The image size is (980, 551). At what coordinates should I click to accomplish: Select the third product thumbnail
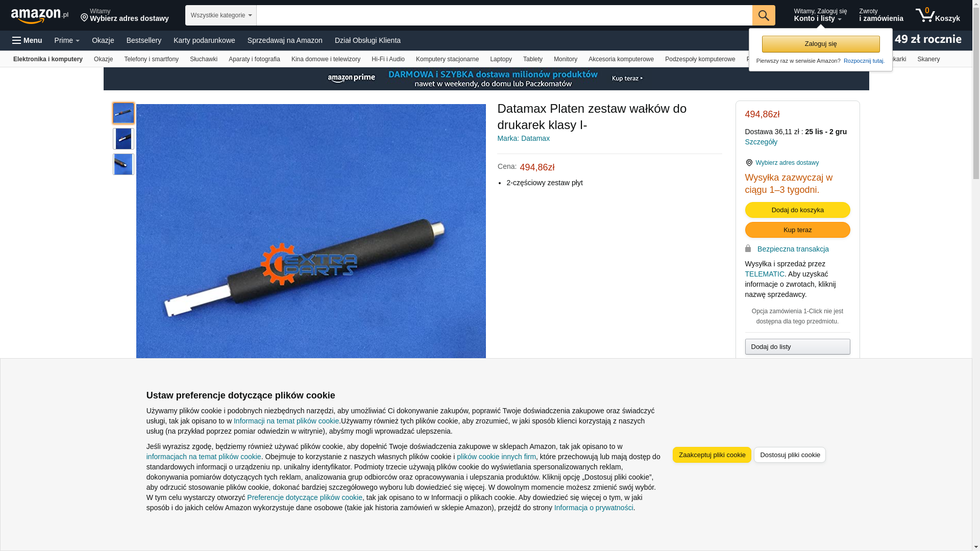[x=124, y=164]
